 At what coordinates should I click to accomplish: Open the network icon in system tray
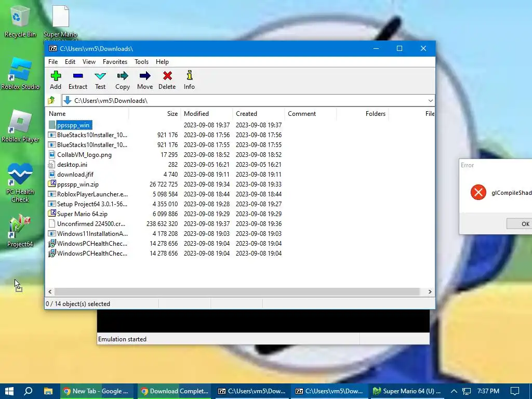coord(467,391)
